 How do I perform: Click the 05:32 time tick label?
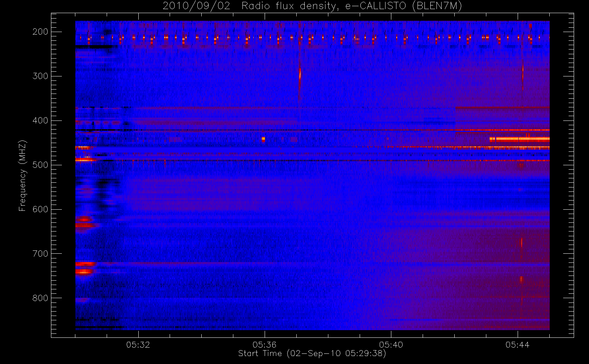[138, 345]
